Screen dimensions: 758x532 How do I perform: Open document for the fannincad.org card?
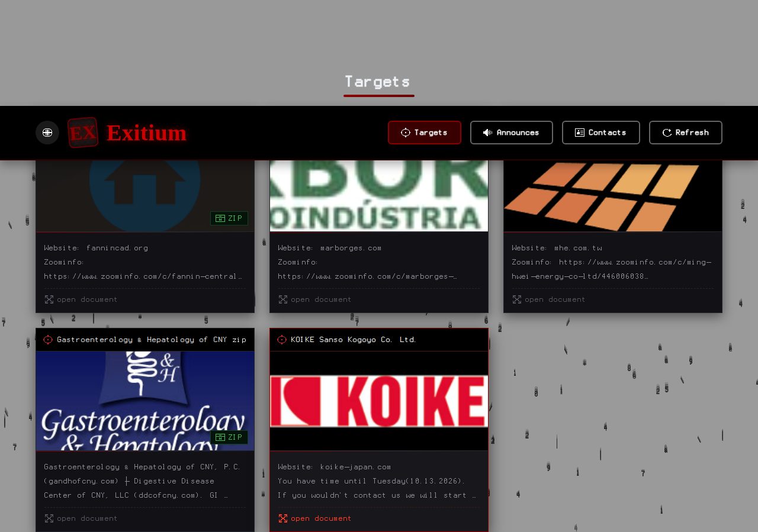[81, 299]
